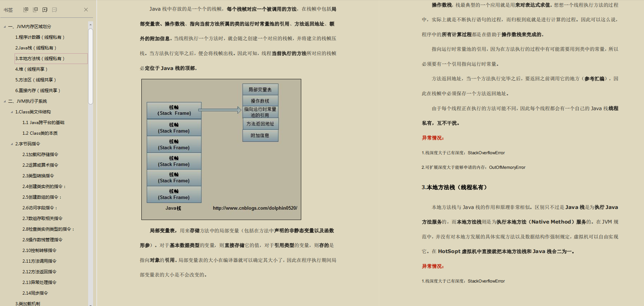Jump to bookmark 2.3类型转换指令
644x306 pixels.
pyautogui.click(x=38, y=176)
